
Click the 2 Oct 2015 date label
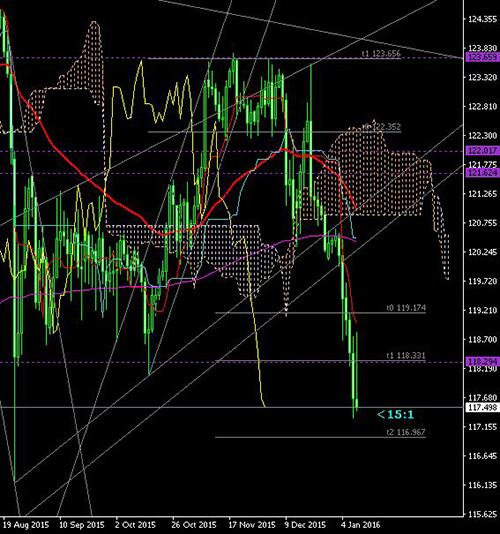(x=135, y=525)
